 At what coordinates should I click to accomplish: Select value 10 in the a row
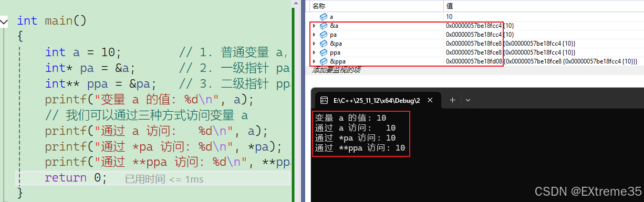point(449,17)
